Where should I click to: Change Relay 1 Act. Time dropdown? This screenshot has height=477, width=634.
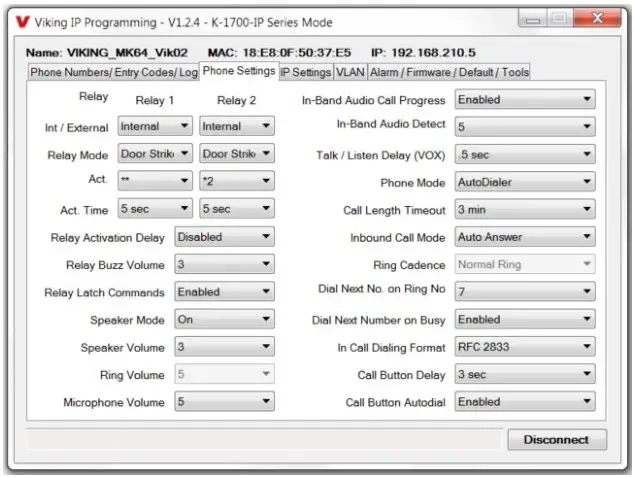pyautogui.click(x=155, y=209)
